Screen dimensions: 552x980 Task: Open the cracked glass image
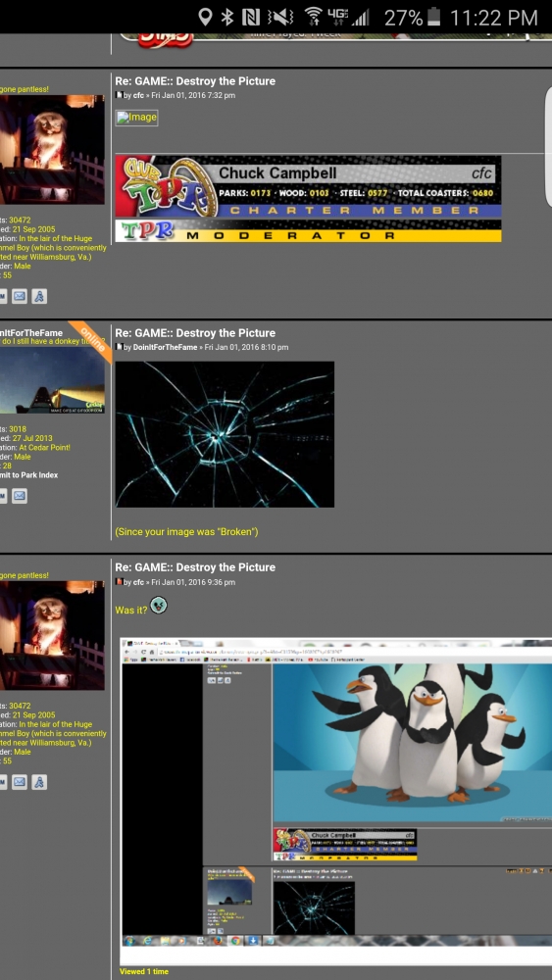225,434
